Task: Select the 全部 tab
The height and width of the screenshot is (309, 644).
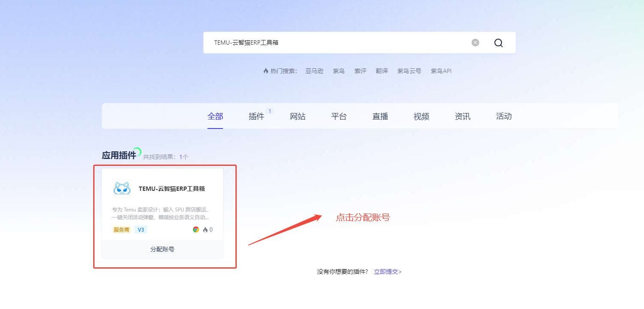Action: pos(215,116)
